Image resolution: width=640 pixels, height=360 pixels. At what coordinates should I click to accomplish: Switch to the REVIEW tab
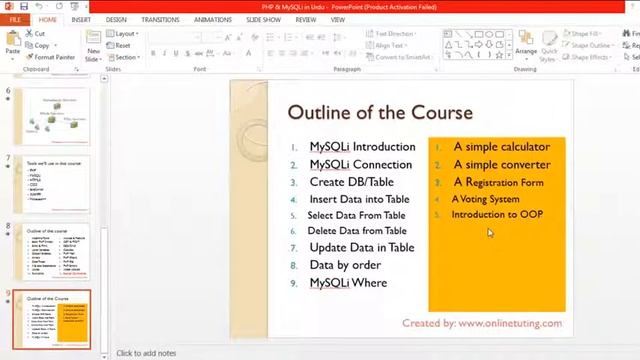306,20
